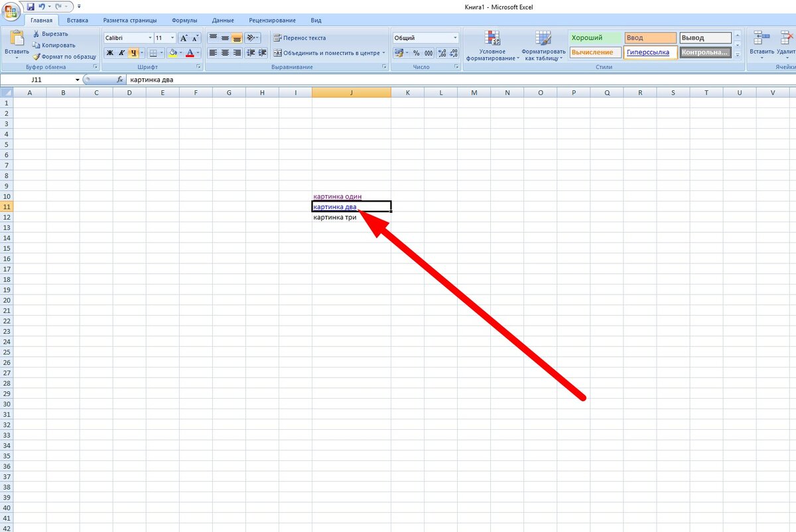
Task: Click the Вставить paste clipboard icon
Action: pyautogui.click(x=17, y=39)
